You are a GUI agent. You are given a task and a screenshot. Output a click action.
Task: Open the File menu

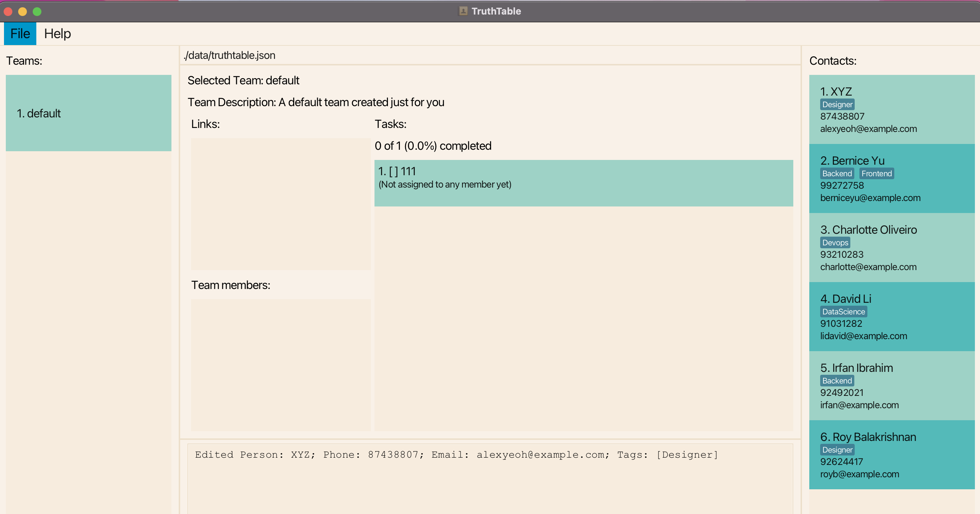20,33
